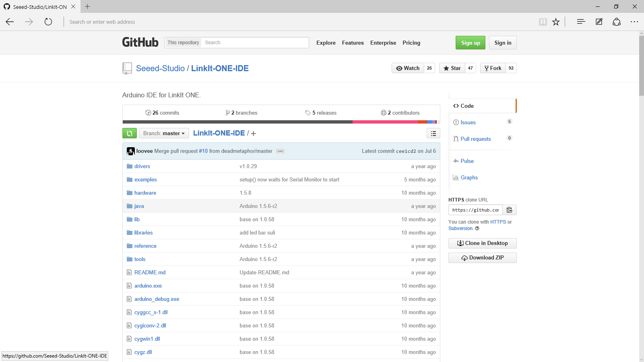Click the green compare and review button
The width and height of the screenshot is (644, 362).
(129, 133)
